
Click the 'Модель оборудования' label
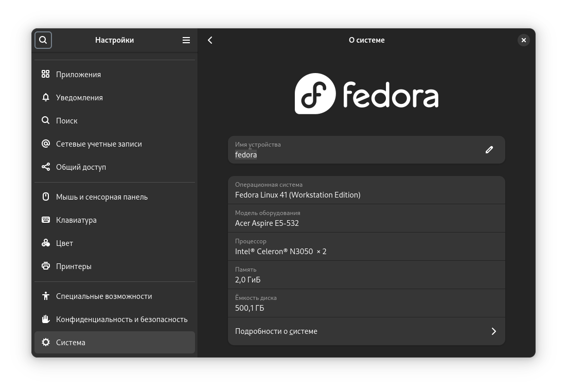pyautogui.click(x=268, y=213)
